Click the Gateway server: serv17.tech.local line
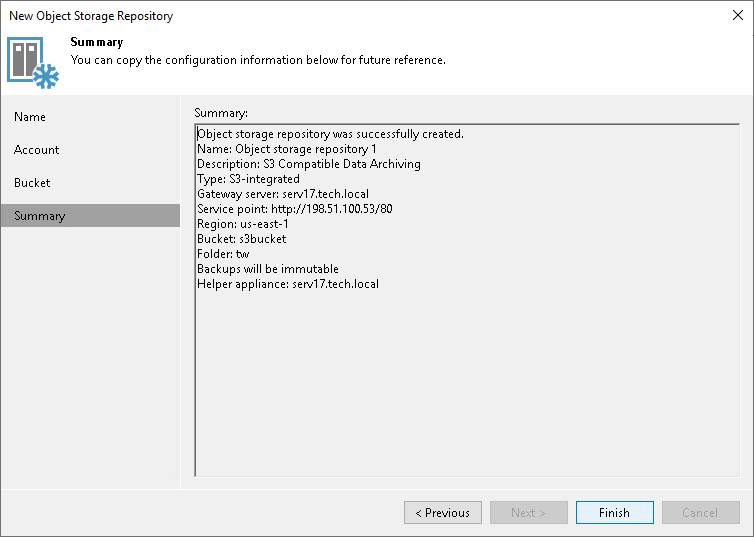The image size is (754, 537). (x=283, y=194)
